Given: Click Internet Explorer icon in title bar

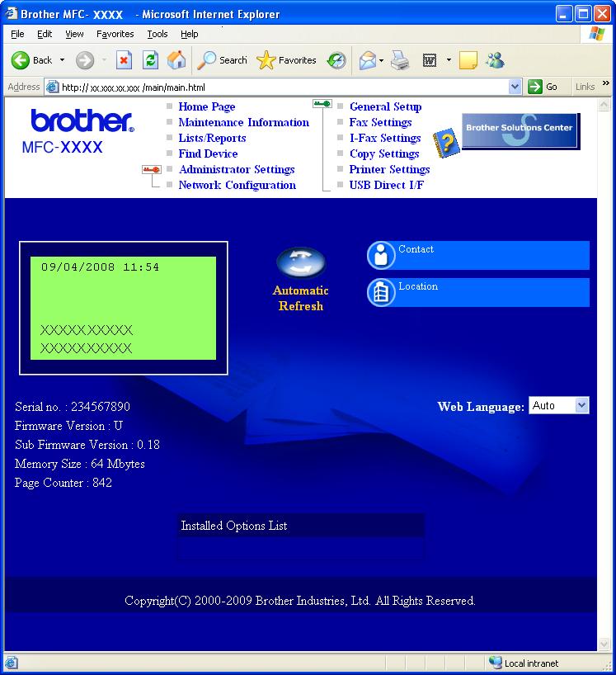Looking at the screenshot, I should 11,14.
